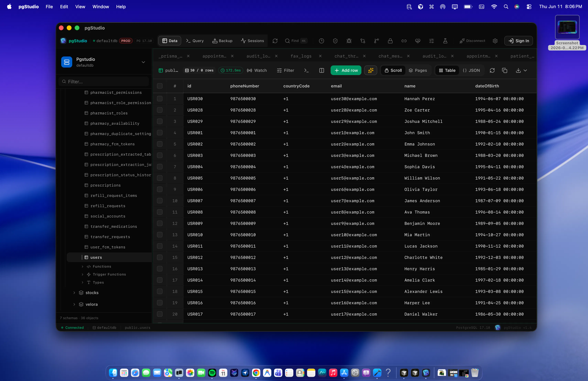Open Spotify from the Dock

point(212,373)
